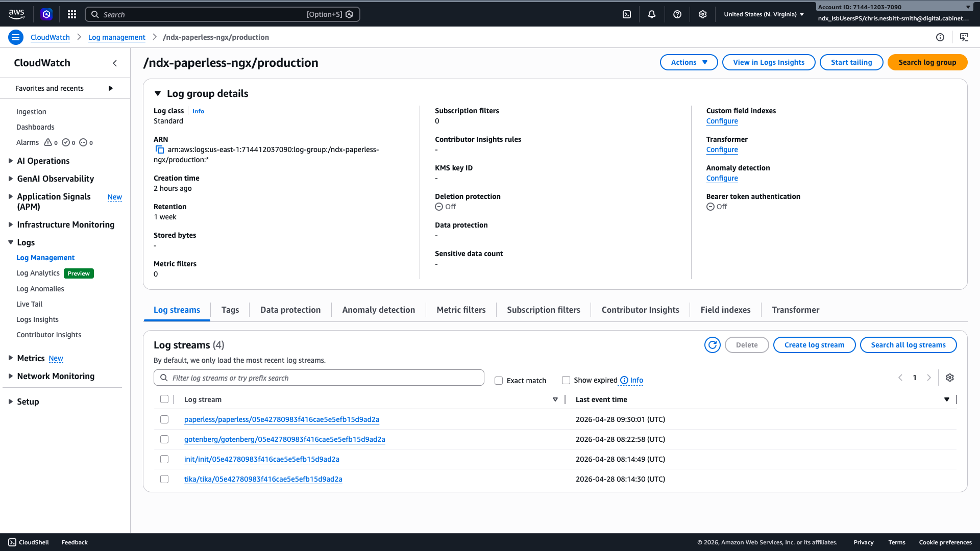Click Create log stream button
Image resolution: width=980 pixels, height=551 pixels.
click(x=815, y=345)
